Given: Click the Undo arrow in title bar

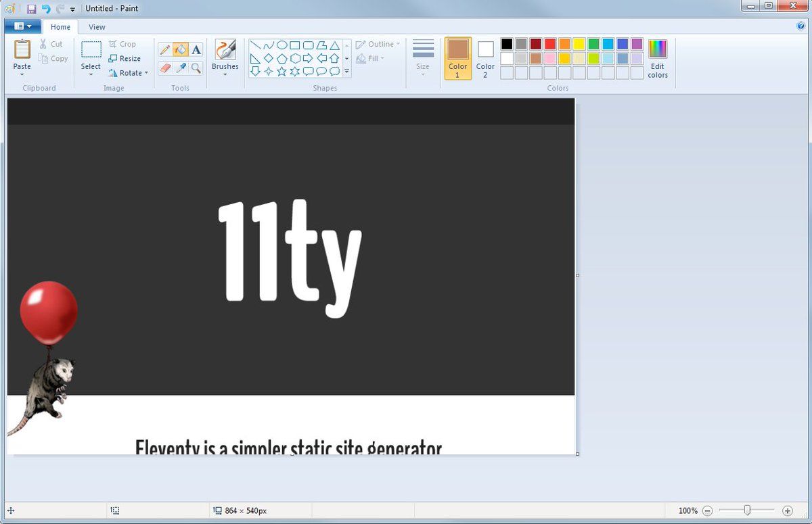Looking at the screenshot, I should [45, 9].
